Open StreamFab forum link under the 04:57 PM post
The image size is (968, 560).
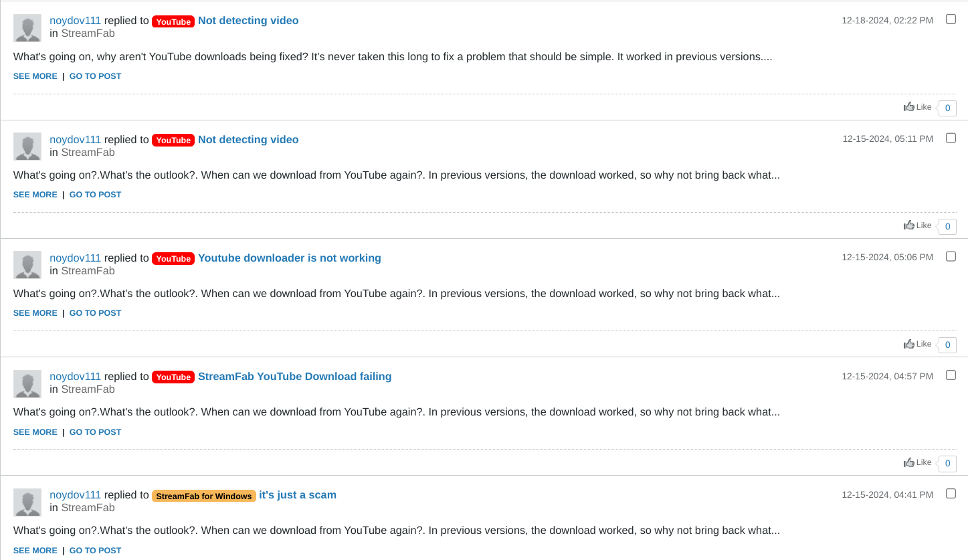(x=88, y=389)
